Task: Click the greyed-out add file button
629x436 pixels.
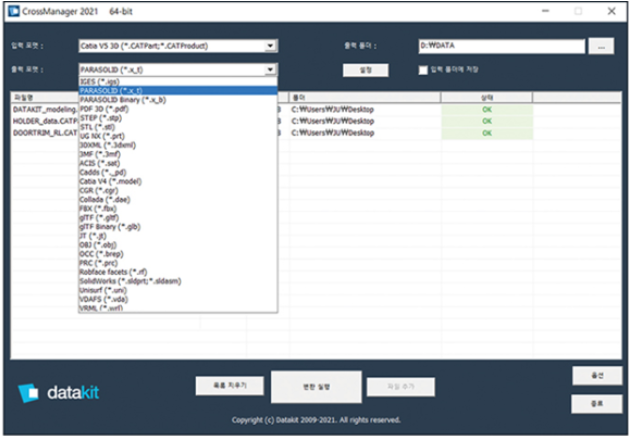Action: 401,387
